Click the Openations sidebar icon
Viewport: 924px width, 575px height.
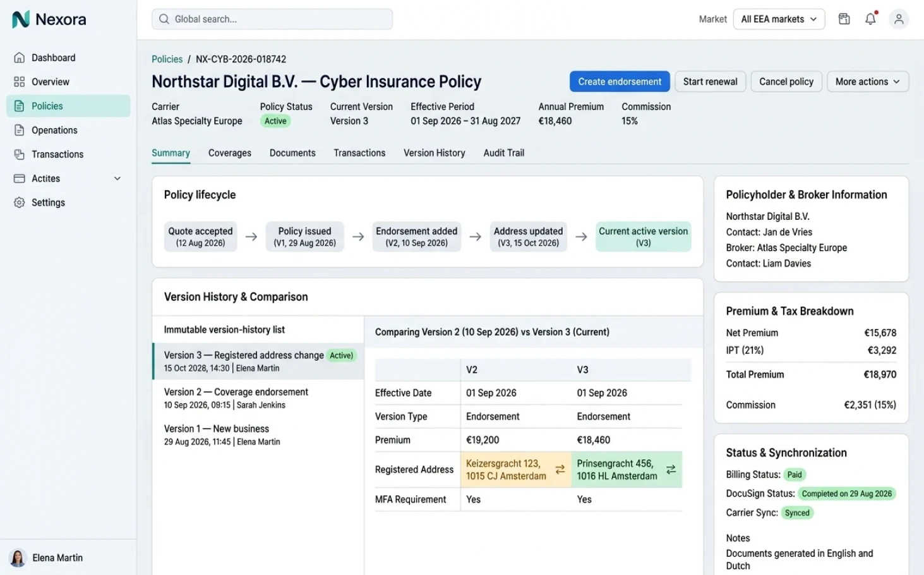20,130
